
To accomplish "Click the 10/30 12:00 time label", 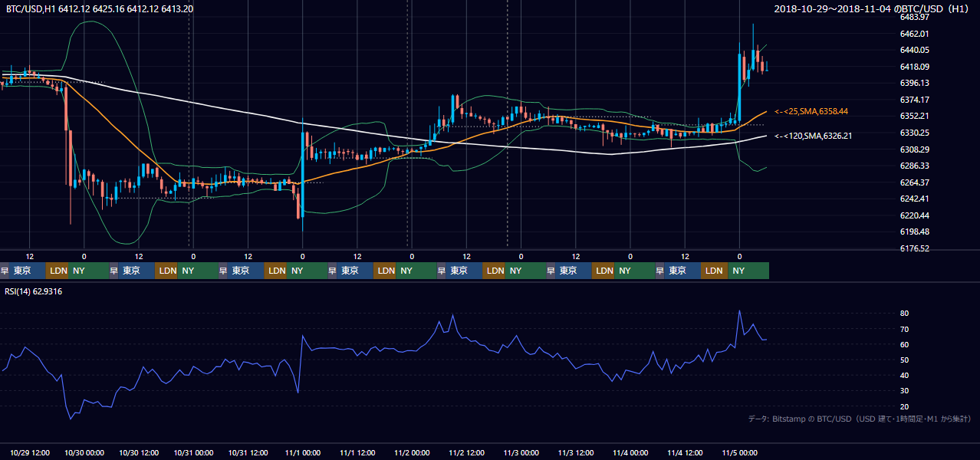I will tap(139, 452).
